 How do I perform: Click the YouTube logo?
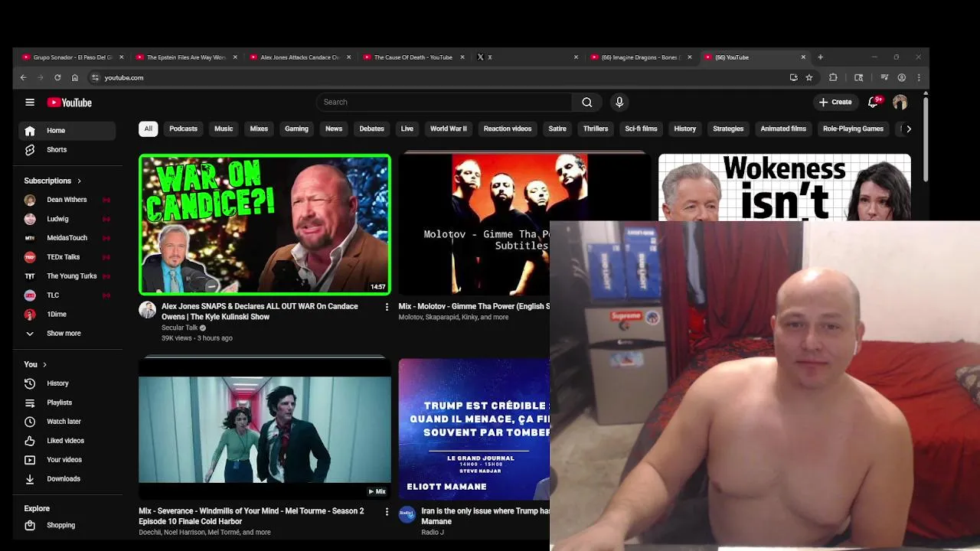click(x=69, y=103)
